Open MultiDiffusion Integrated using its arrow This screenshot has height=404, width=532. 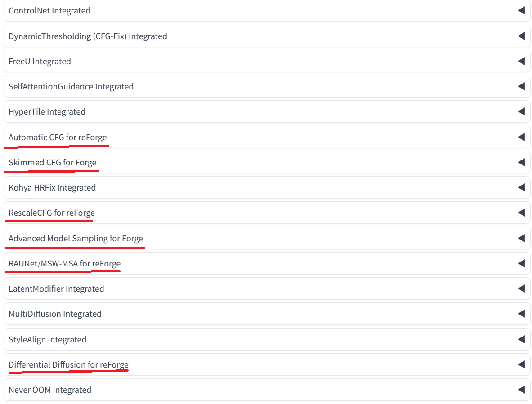521,314
